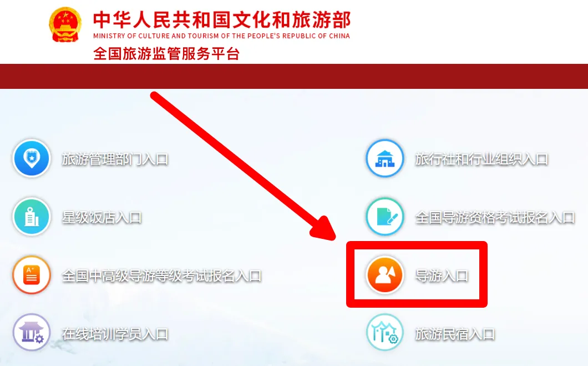Click the teal building icon for 星级饭店入口
Viewport: 588px width, 366px height.
32,217
